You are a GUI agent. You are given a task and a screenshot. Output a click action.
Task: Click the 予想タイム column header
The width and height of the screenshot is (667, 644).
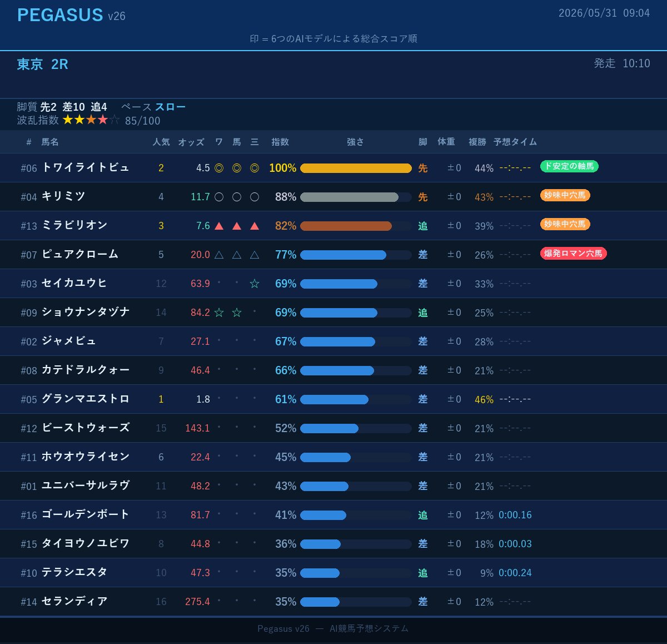pyautogui.click(x=515, y=142)
